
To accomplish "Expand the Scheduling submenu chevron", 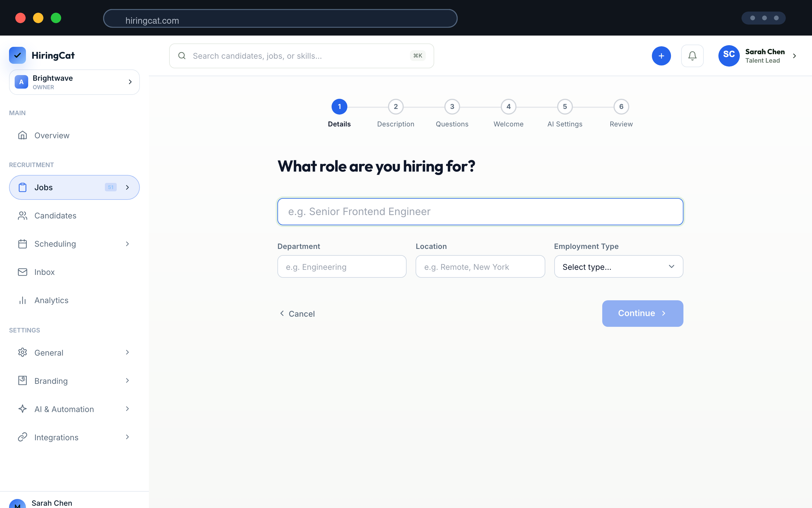I will 127,244.
